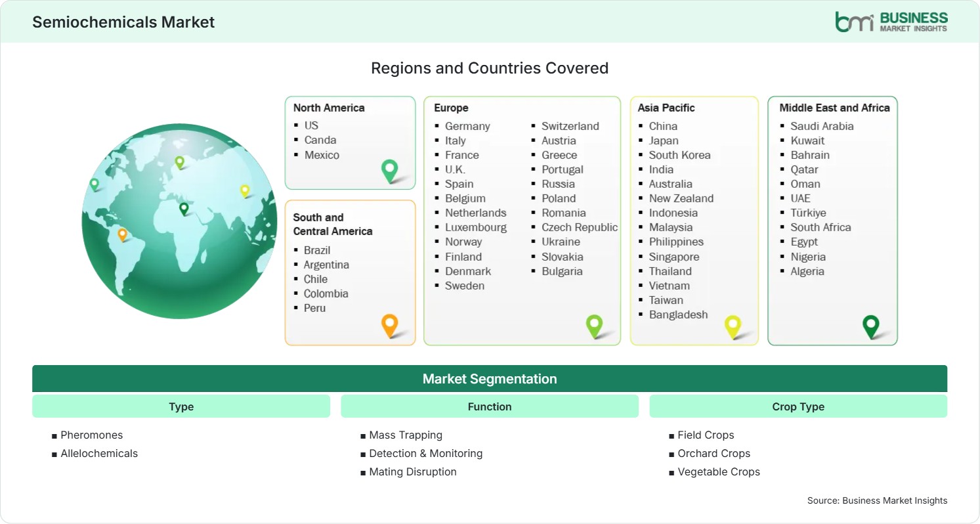The height and width of the screenshot is (524, 980).
Task: Click the Source: Business Market Insights text
Action: click(x=878, y=500)
